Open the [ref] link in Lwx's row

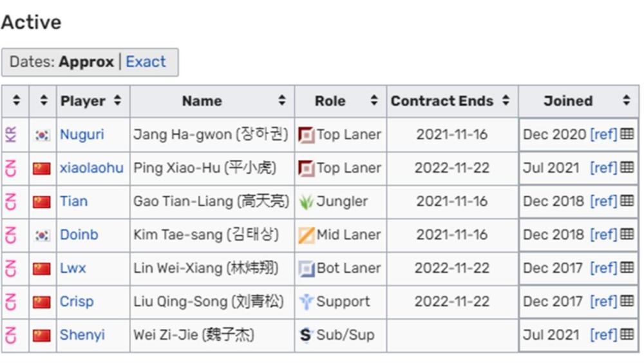coord(603,268)
